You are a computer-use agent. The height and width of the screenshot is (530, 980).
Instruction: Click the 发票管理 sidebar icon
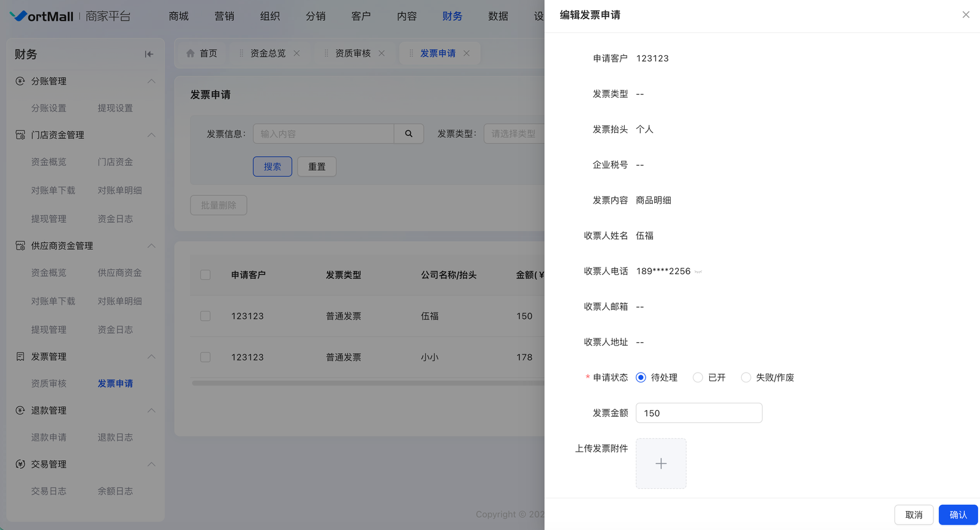coord(20,356)
